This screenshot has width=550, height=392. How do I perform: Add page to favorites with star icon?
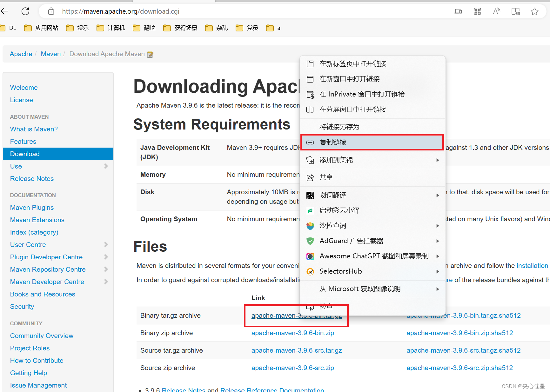pyautogui.click(x=535, y=11)
